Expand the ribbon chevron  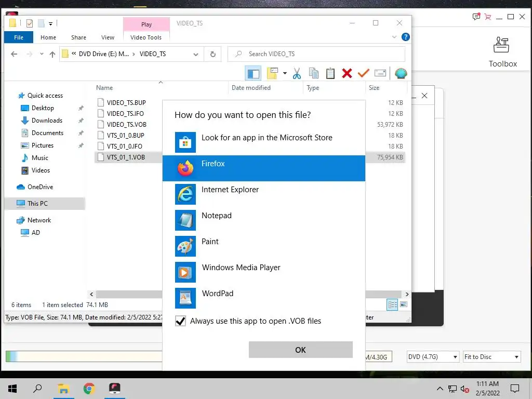(x=394, y=37)
